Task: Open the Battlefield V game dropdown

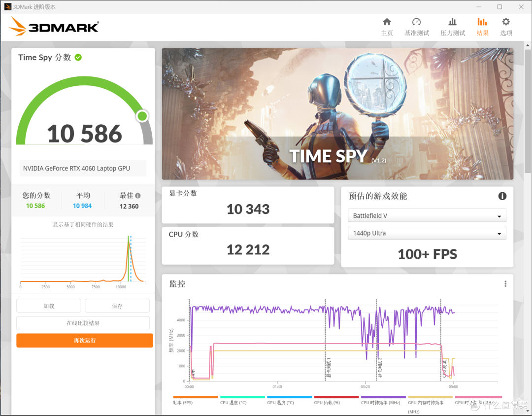Action: [427, 216]
